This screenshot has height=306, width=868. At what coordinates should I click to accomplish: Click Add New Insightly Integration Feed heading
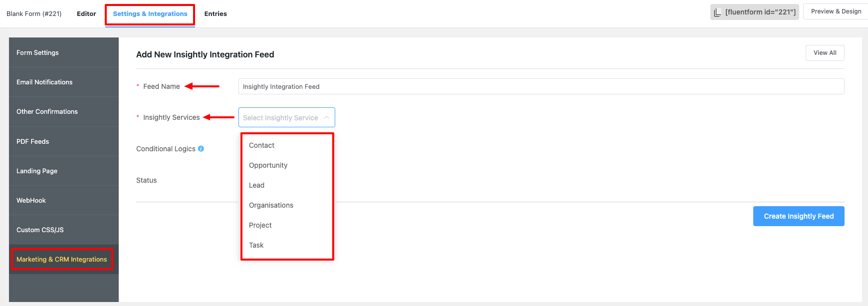(205, 54)
